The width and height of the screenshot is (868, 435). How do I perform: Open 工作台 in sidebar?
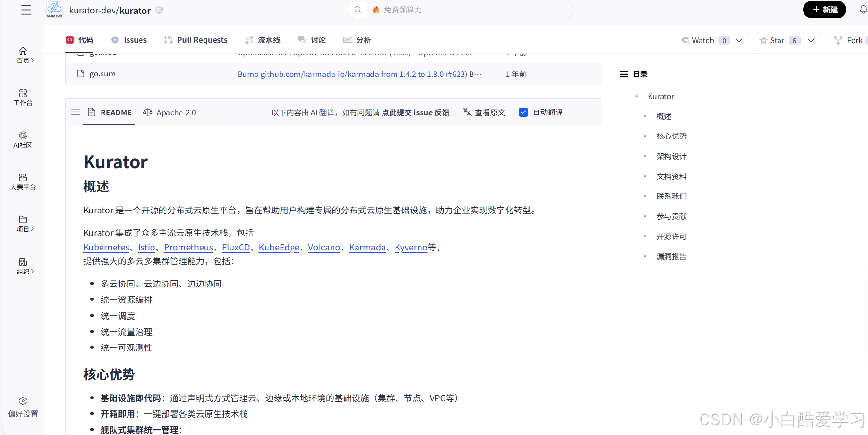[23, 97]
